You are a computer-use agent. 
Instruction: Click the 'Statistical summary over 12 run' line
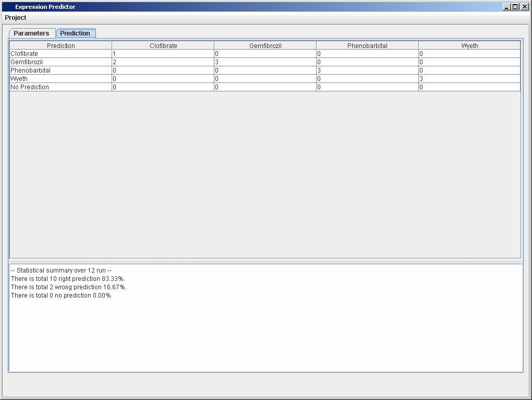tap(61, 270)
